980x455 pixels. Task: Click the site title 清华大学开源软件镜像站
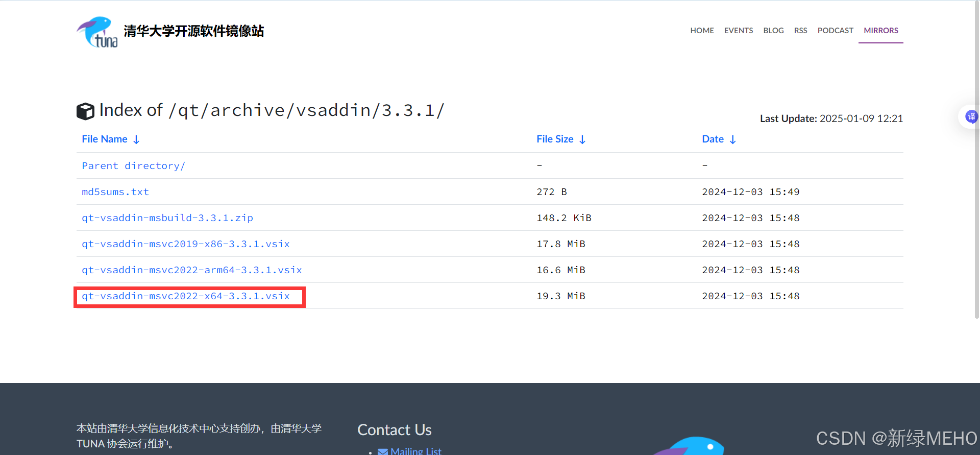(x=193, y=31)
